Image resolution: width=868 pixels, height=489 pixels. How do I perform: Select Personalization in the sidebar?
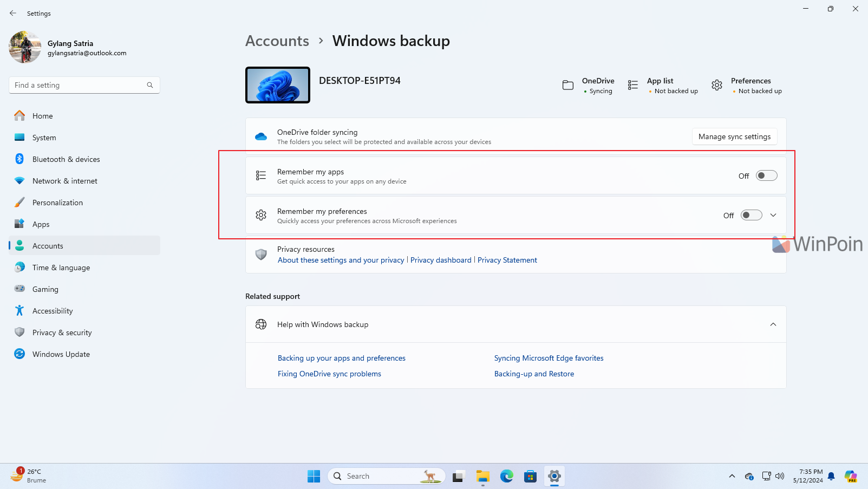pos(57,203)
